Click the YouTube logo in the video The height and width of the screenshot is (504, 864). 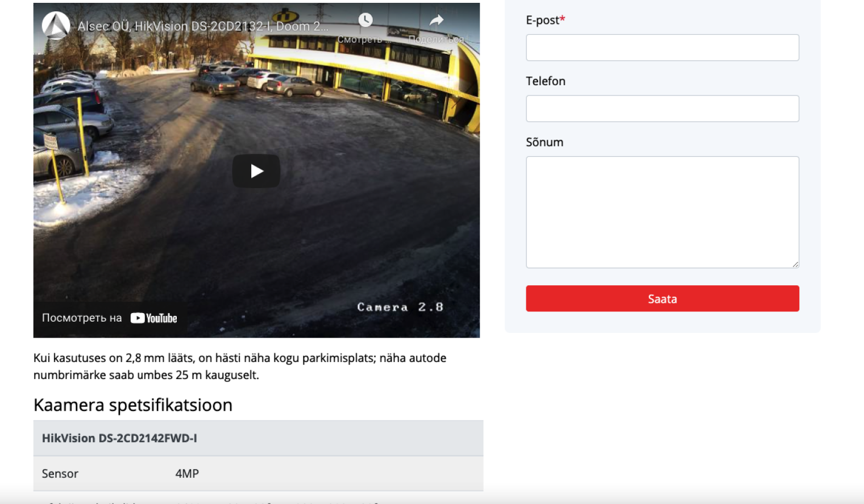coord(154,318)
